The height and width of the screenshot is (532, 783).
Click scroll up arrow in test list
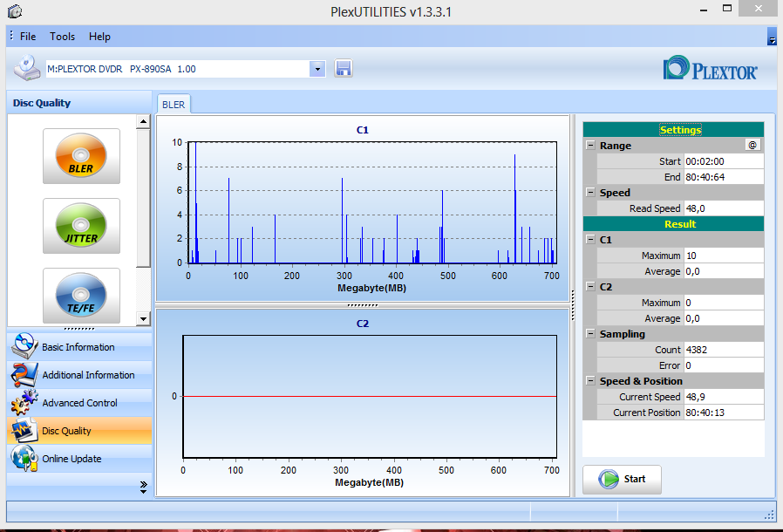143,121
